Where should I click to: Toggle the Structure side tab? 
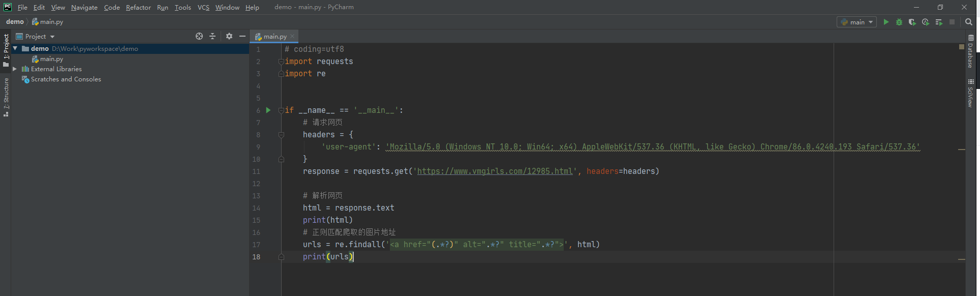(6, 98)
